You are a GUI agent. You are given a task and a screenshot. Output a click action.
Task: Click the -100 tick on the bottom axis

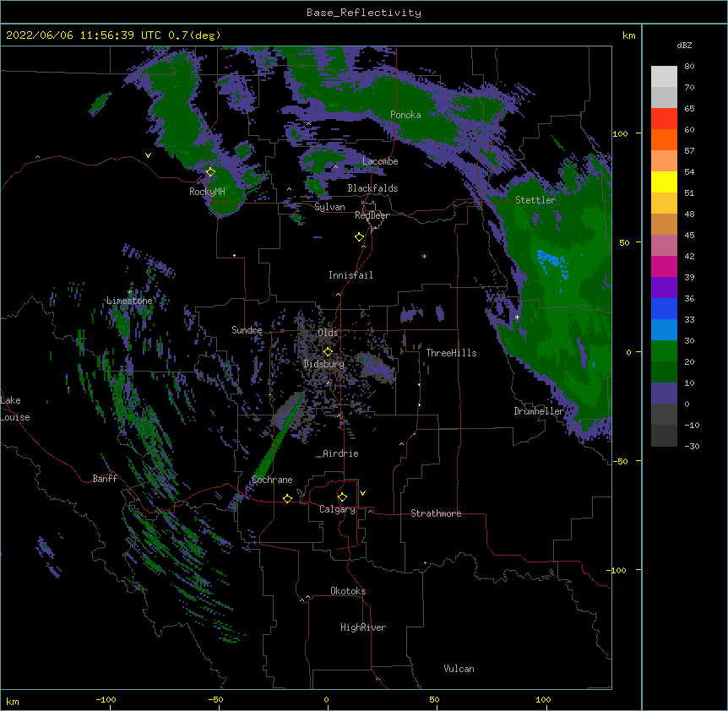[106, 699]
